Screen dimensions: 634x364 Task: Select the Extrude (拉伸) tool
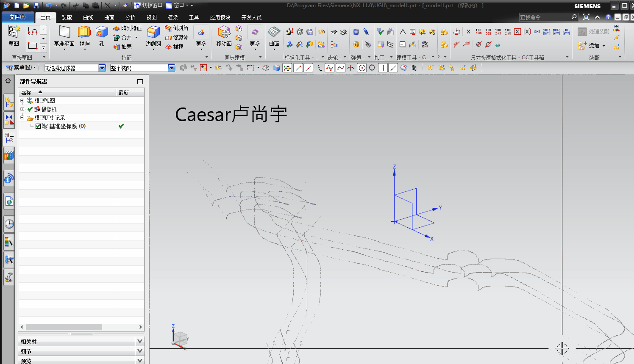point(84,36)
